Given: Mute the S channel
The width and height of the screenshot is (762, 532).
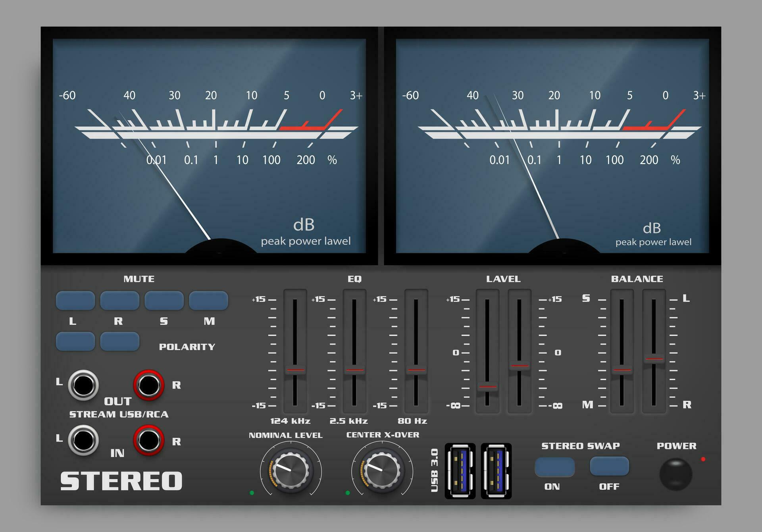Looking at the screenshot, I should [165, 301].
